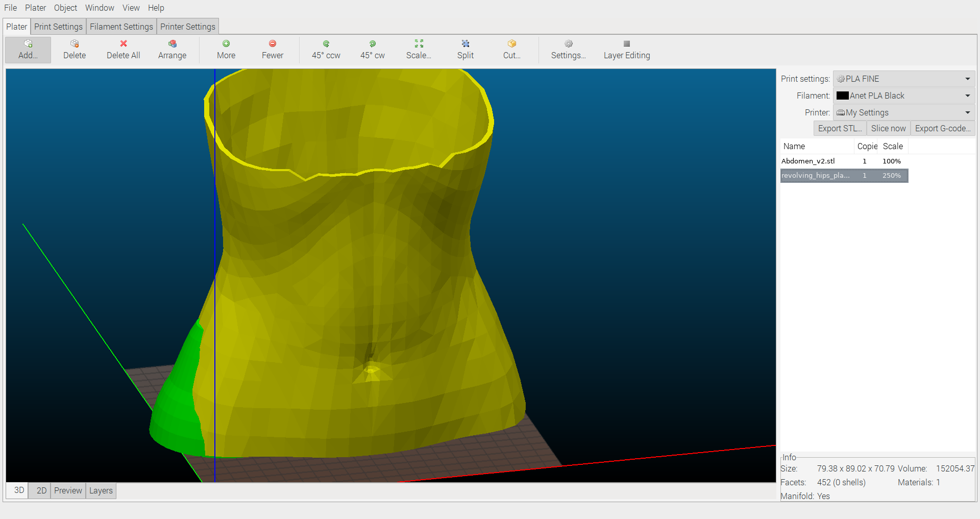Open object Settings from the toolbar

[569, 50]
